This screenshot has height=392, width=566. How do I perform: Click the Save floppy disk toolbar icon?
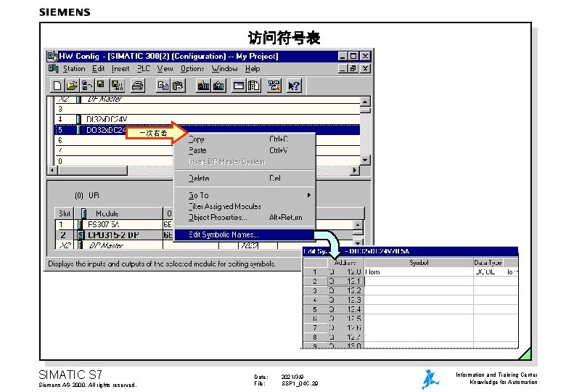coord(101,86)
